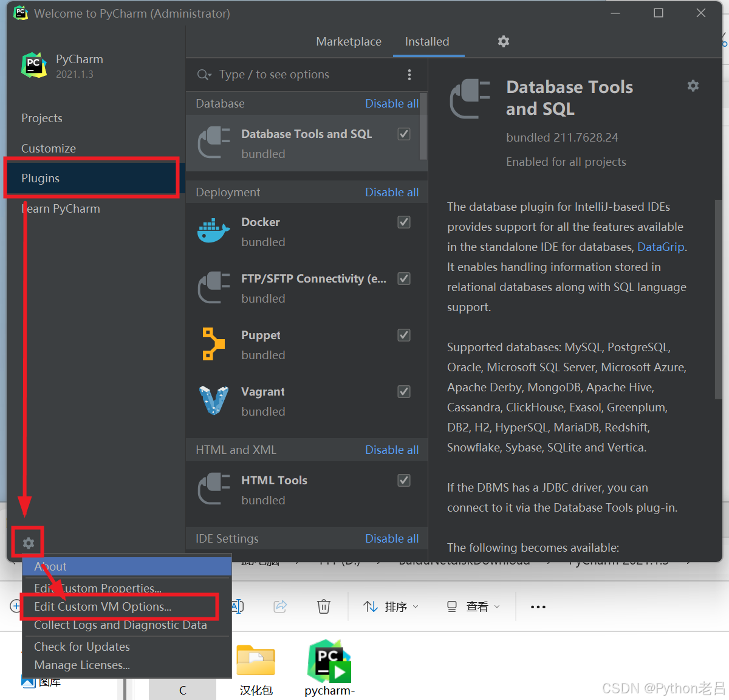Select the HTML Tools plug icon
Image resolution: width=729 pixels, height=700 pixels.
click(x=213, y=489)
